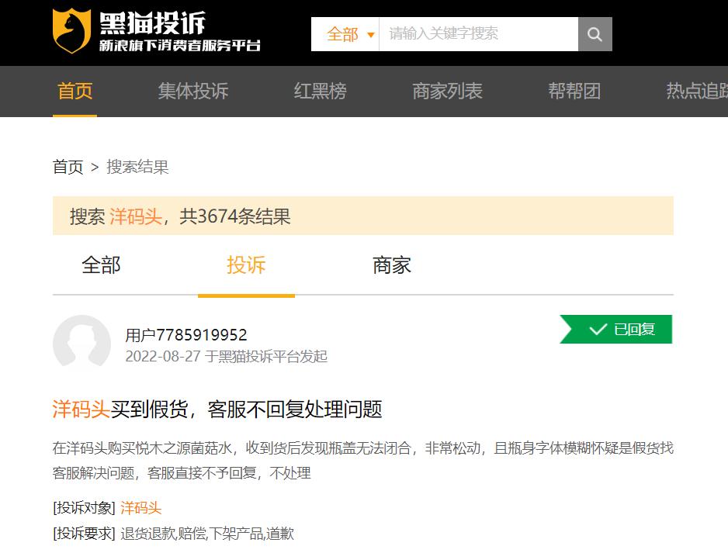This screenshot has width=728, height=560.
Task: Focus the 请输入关键字搜索 search field
Action: (479, 34)
